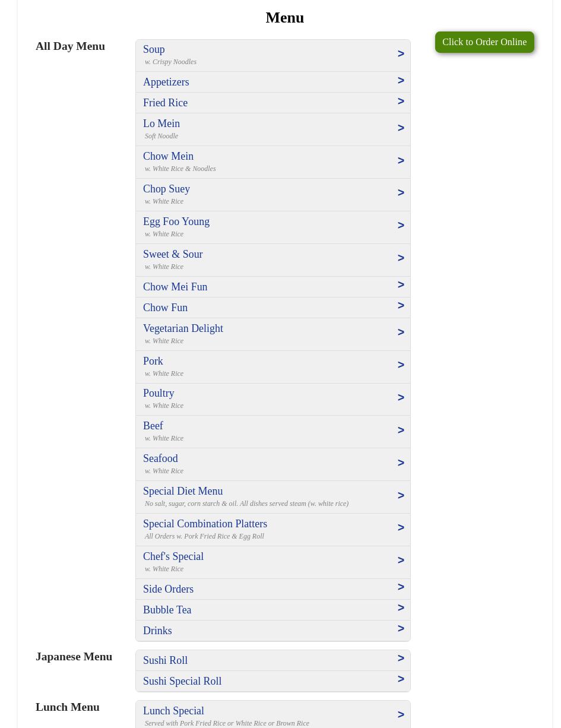Open Special Combination Platters section

205,524
